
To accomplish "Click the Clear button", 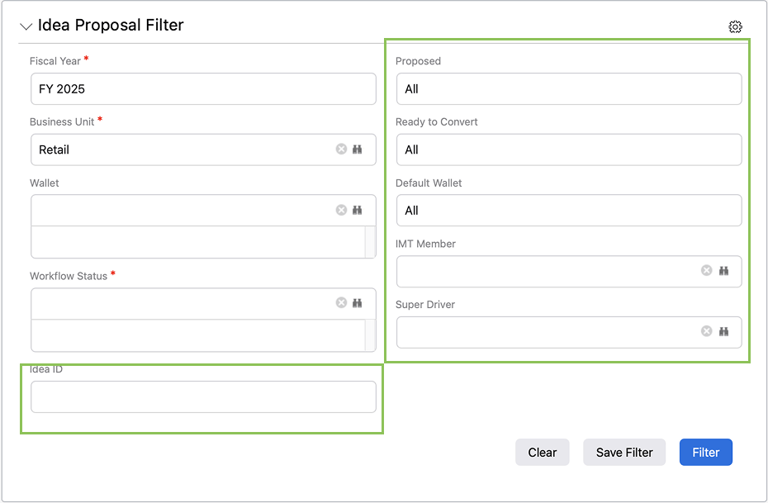I will [542, 452].
